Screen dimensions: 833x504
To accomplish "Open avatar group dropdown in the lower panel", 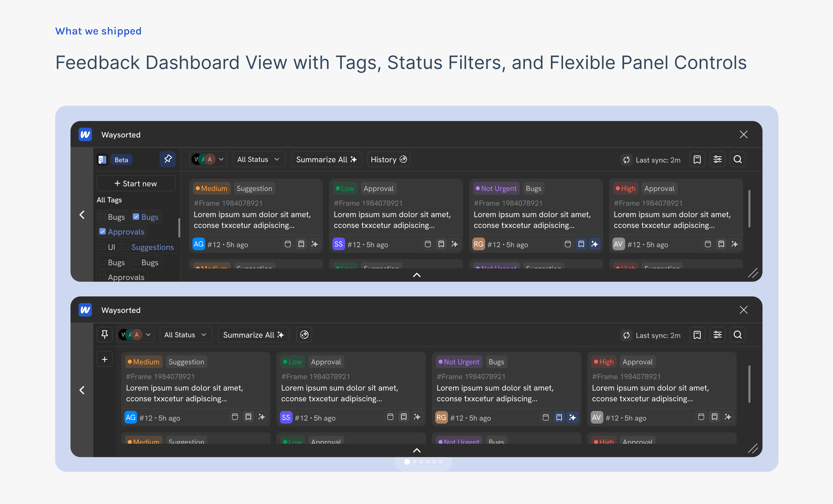I will 135,335.
